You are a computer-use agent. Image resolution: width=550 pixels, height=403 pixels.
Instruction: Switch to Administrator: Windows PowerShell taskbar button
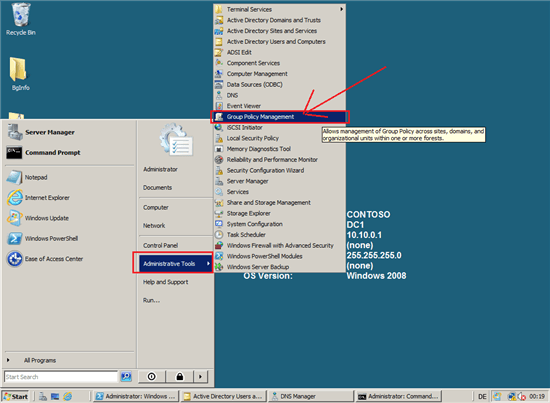(136, 396)
